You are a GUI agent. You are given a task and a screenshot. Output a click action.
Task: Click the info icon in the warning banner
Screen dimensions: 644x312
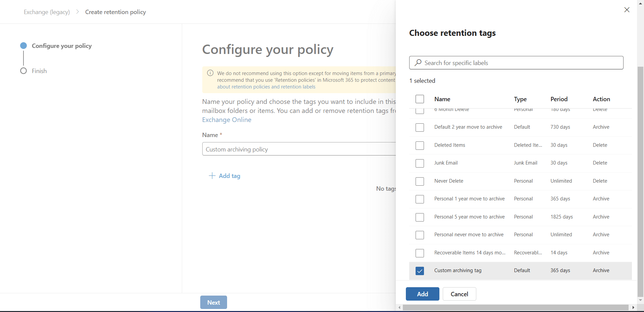tap(210, 73)
